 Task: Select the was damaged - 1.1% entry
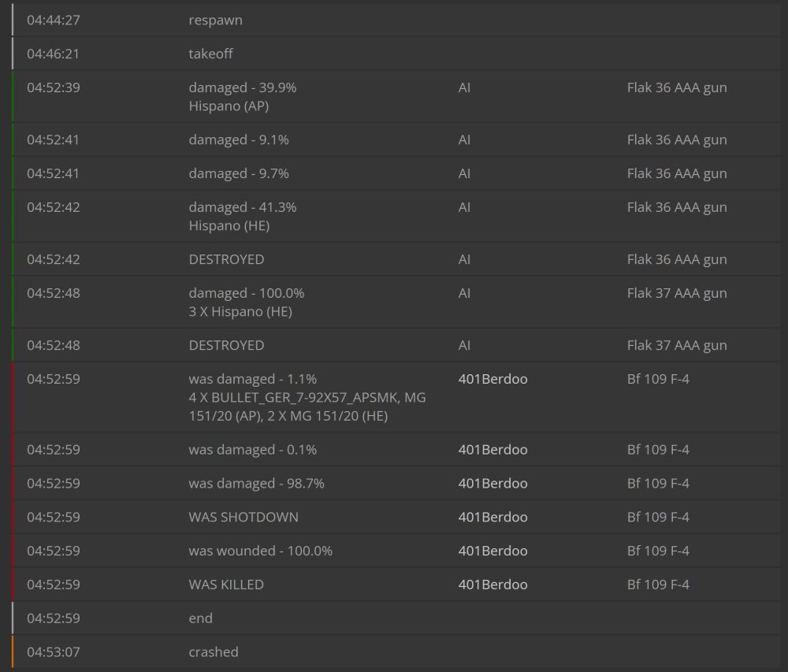[252, 379]
